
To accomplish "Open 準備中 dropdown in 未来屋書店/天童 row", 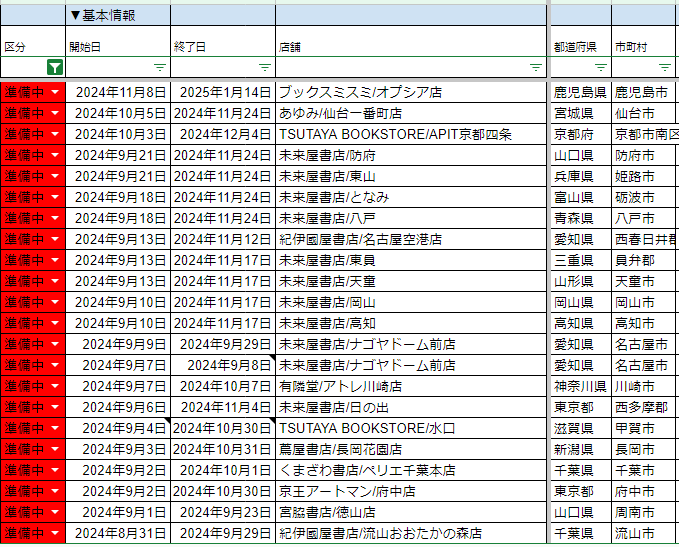I will (x=55, y=281).
